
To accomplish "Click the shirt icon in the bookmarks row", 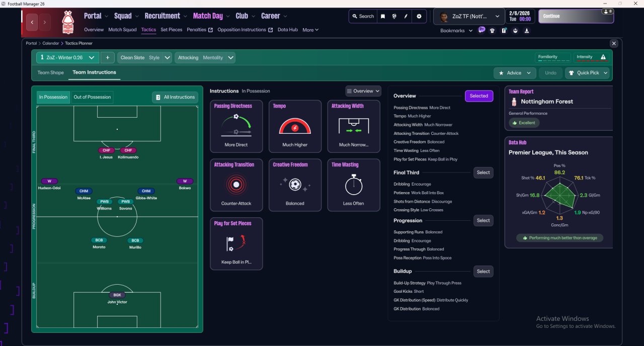I will point(492,31).
